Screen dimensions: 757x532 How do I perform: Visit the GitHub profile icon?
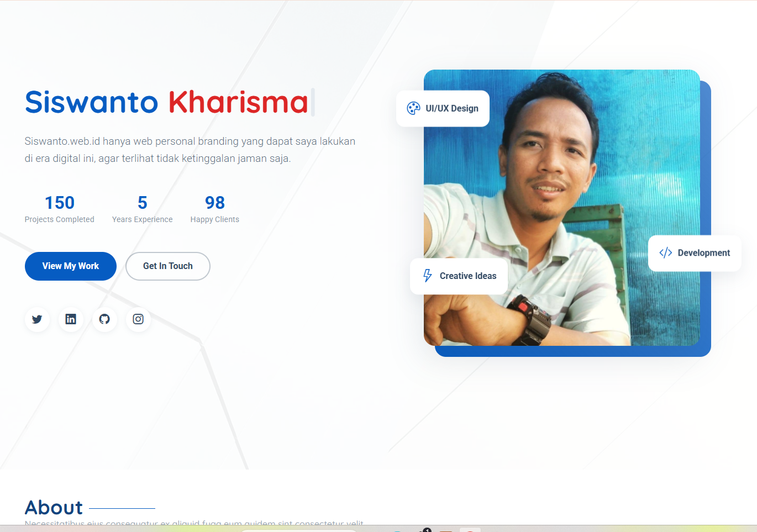tap(104, 319)
